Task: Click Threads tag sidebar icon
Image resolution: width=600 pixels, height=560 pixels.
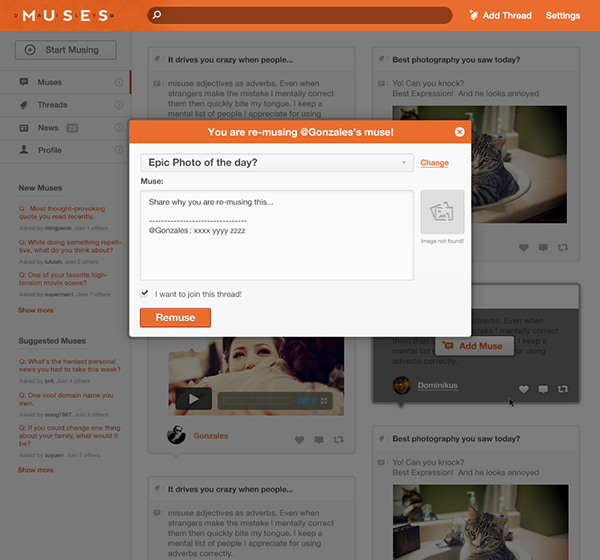Action: (24, 104)
